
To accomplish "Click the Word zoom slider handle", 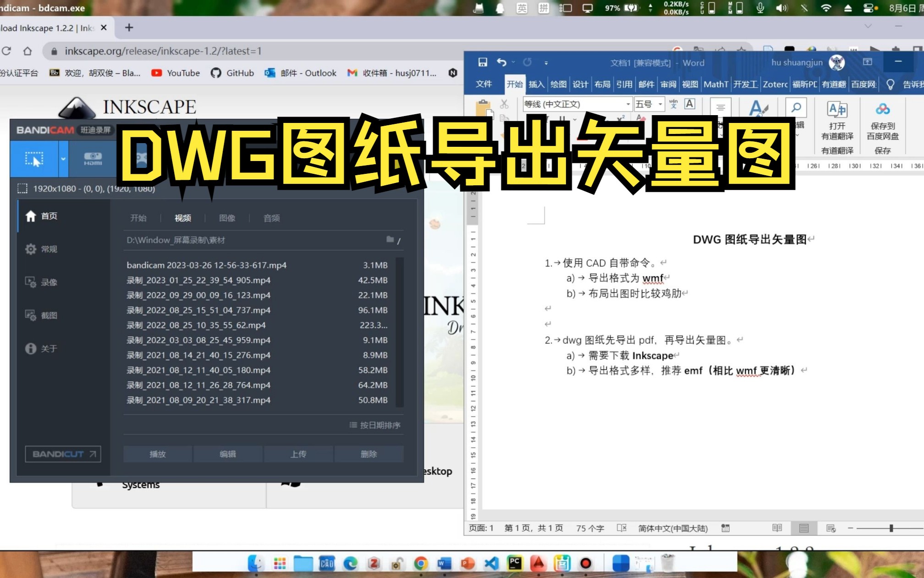I will (x=891, y=528).
